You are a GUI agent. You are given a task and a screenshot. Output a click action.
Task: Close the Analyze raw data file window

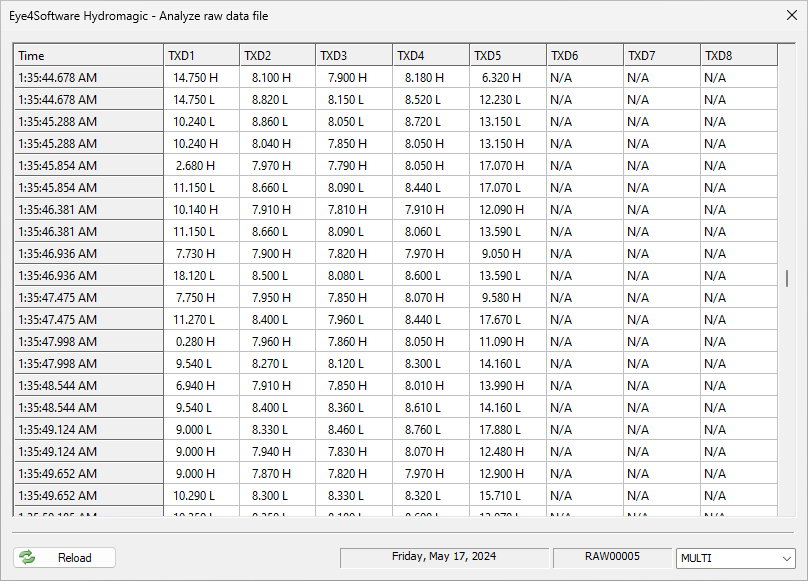792,15
